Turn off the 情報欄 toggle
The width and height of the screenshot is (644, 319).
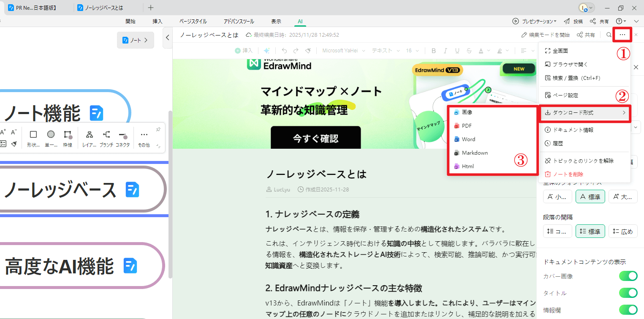click(x=628, y=310)
